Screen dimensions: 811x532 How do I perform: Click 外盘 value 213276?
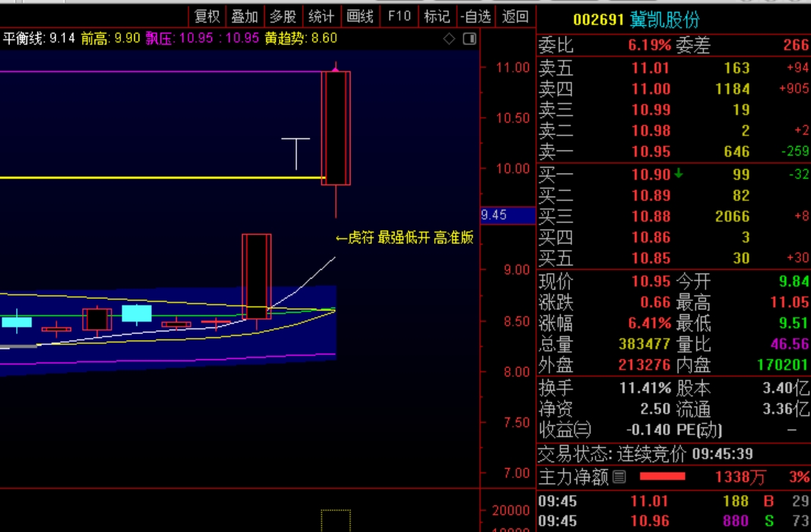(644, 365)
